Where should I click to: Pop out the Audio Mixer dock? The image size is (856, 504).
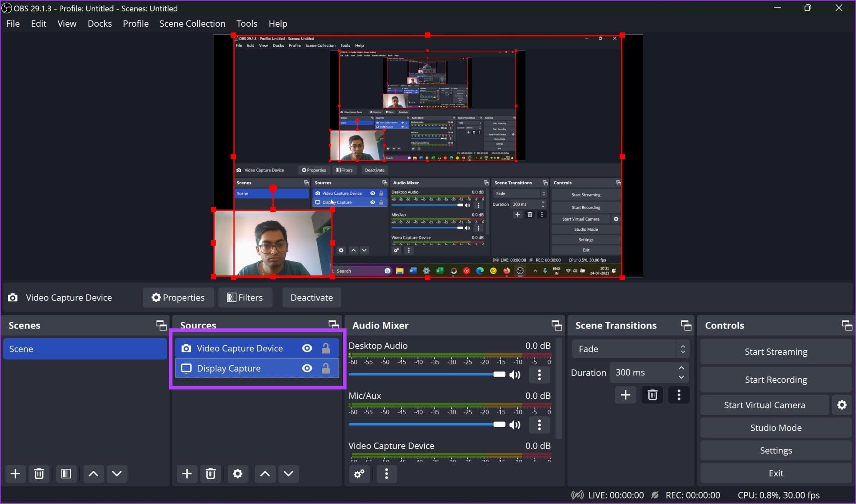click(x=556, y=325)
